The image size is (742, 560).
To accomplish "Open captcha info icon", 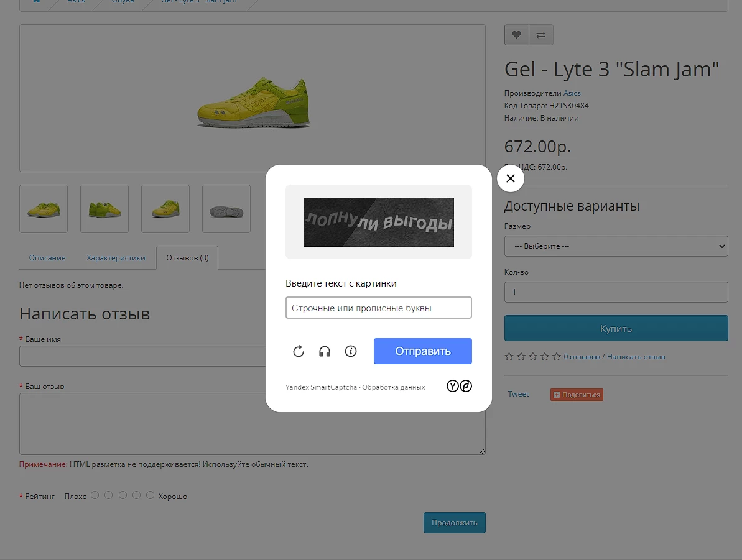I will (351, 351).
